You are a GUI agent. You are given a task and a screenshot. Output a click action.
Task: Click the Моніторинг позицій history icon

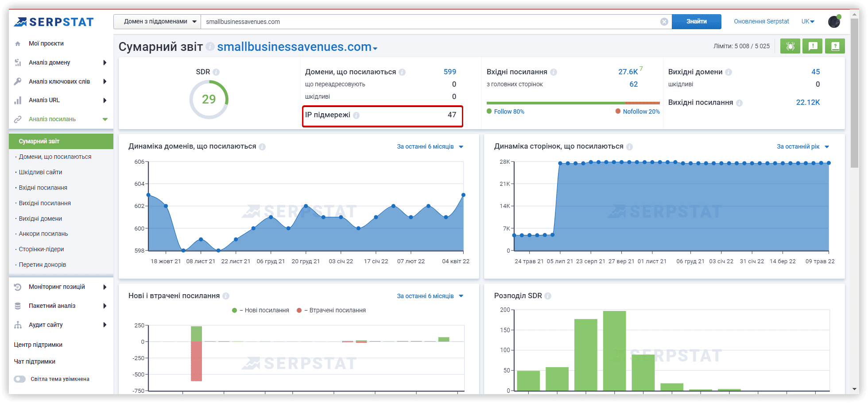coord(18,287)
